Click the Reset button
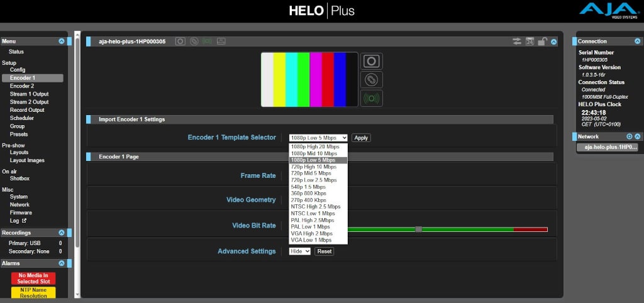The width and height of the screenshot is (644, 303). pos(324,251)
